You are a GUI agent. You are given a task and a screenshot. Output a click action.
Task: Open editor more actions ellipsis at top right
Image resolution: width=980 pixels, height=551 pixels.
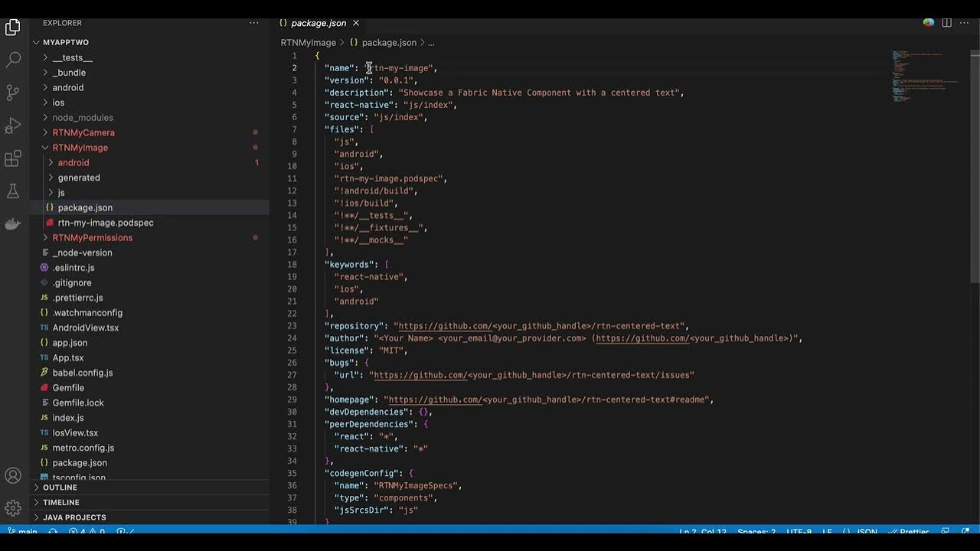(x=965, y=23)
